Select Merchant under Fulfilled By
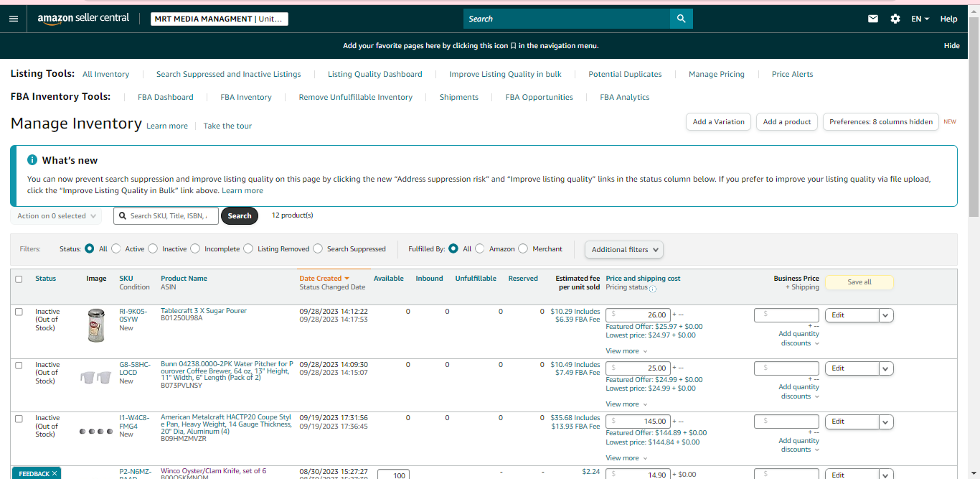This screenshot has width=980, height=479. coord(523,248)
